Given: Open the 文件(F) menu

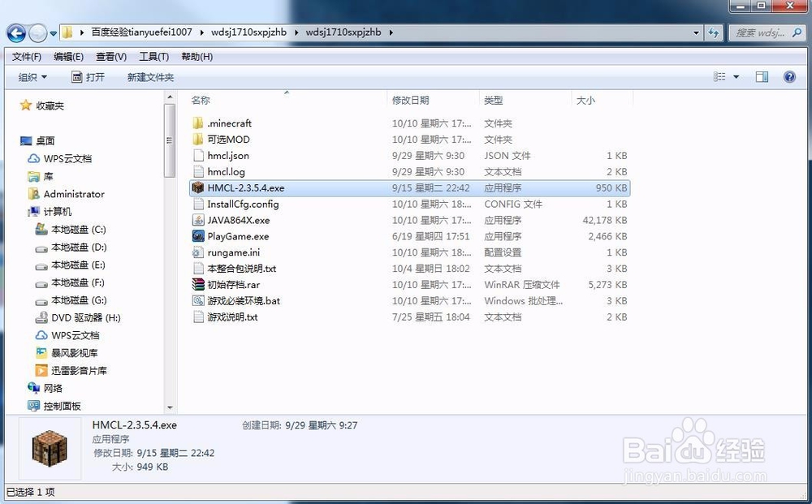Looking at the screenshot, I should [x=27, y=56].
